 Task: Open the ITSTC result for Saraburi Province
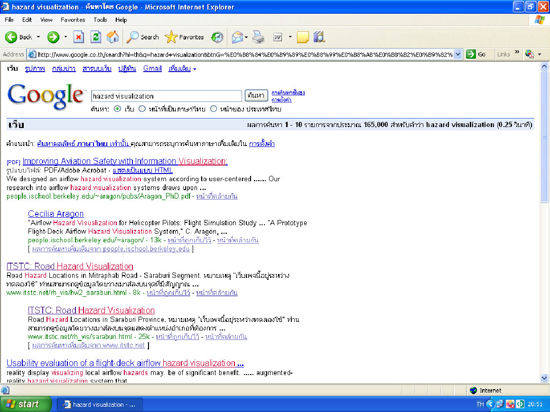91,311
